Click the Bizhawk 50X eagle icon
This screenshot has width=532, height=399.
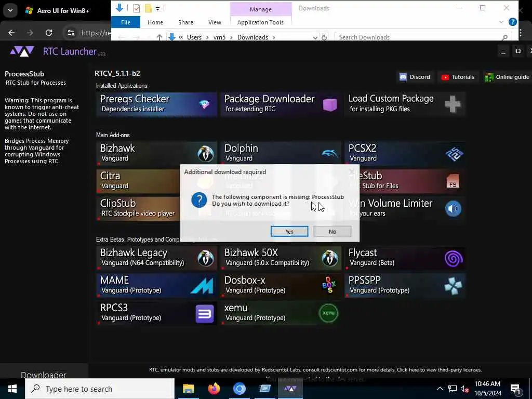click(x=329, y=258)
